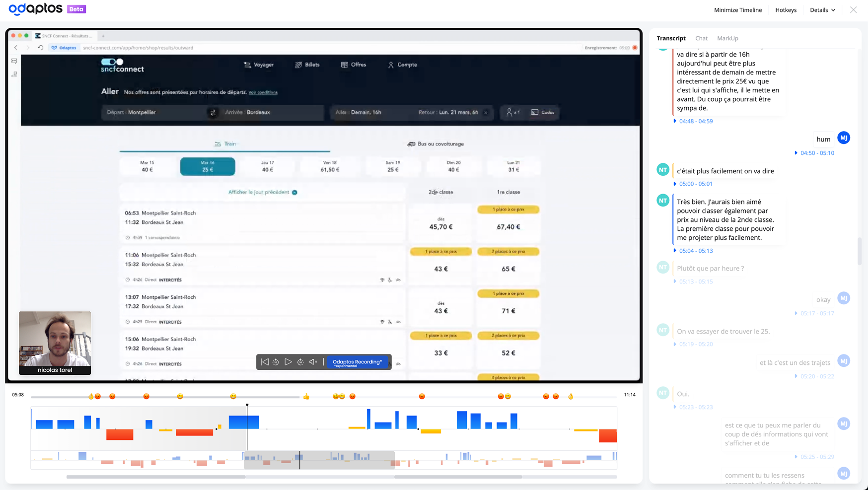Select the 33 € fare for the 15:06 train
Screen dimensions: 868x490
pyautogui.click(x=441, y=350)
